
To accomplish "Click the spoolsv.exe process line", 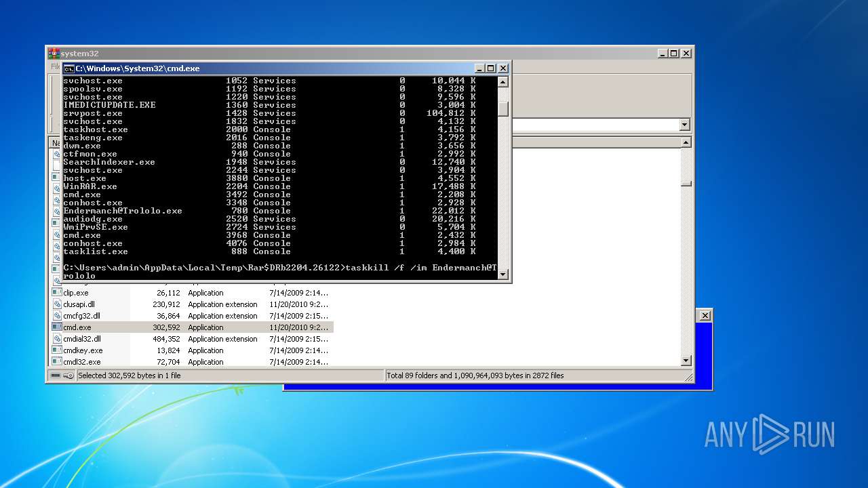I will 269,89.
